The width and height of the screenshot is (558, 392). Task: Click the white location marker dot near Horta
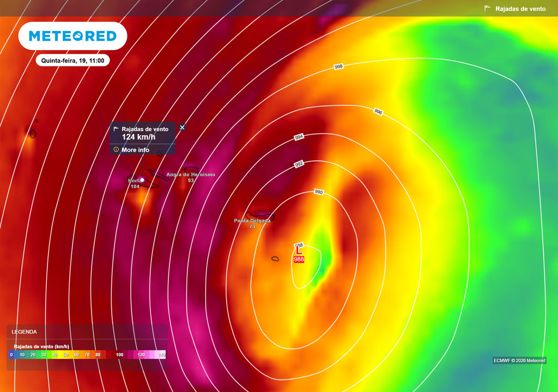pos(142,180)
